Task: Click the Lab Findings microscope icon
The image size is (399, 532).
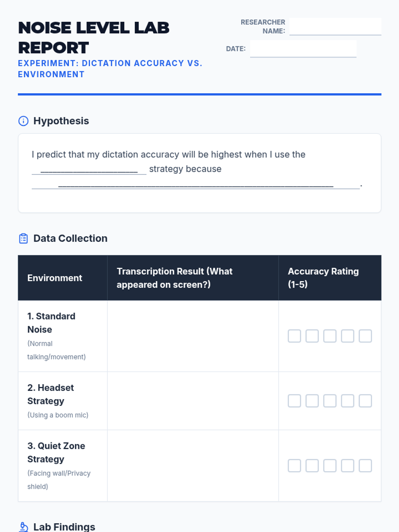Action: click(24, 527)
